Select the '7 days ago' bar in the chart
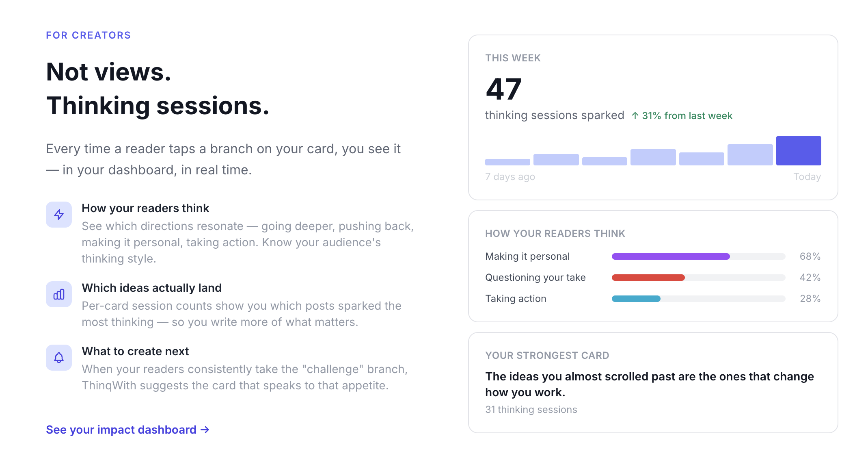 coord(507,161)
